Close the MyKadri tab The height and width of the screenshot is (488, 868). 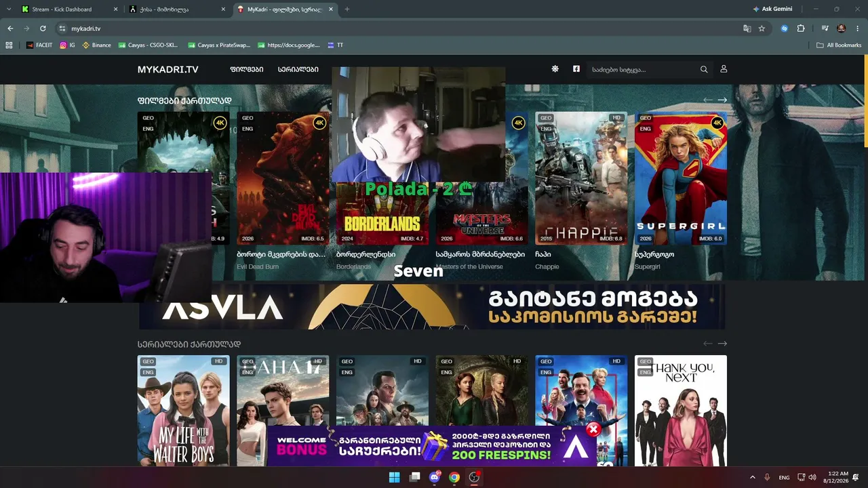332,9
